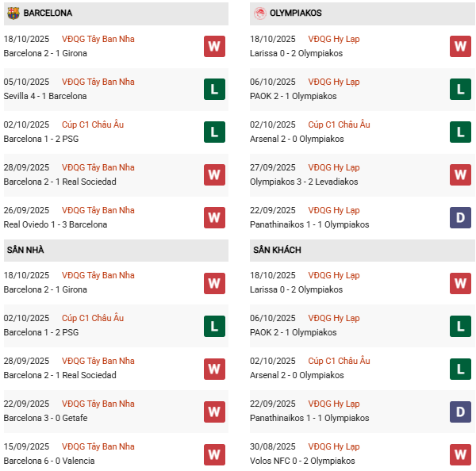Click the Olympiakos club logo icon
The height and width of the screenshot is (471, 476).
(x=259, y=13)
